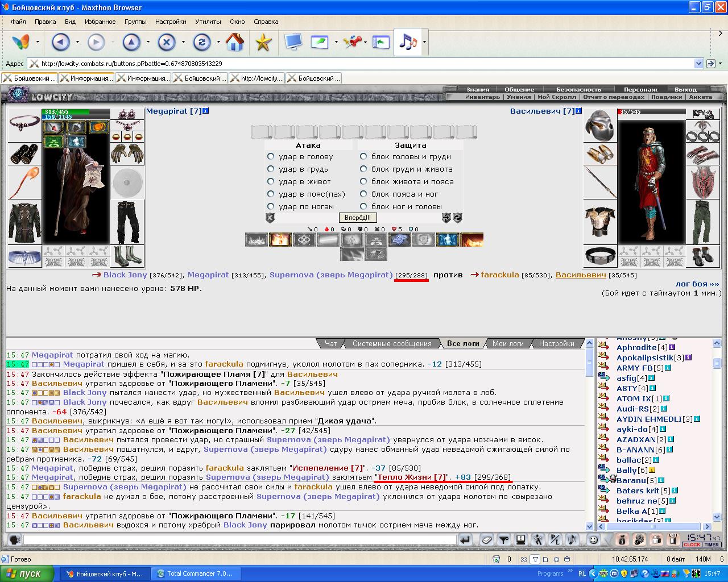Open the лог боя link

[697, 284]
